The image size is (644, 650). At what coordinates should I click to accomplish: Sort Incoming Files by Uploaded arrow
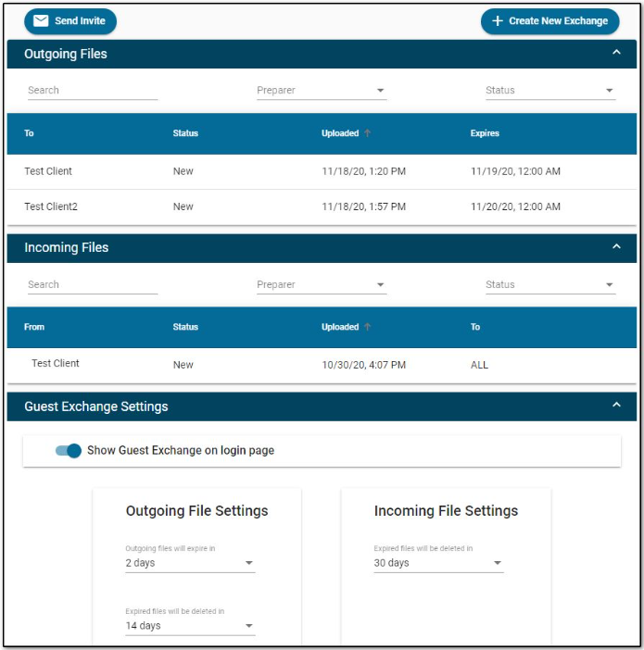pyautogui.click(x=368, y=327)
